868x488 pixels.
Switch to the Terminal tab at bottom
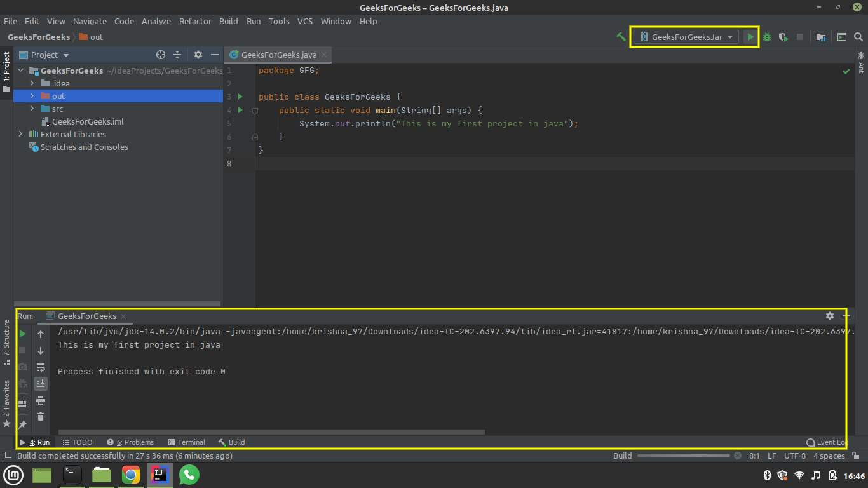point(186,442)
